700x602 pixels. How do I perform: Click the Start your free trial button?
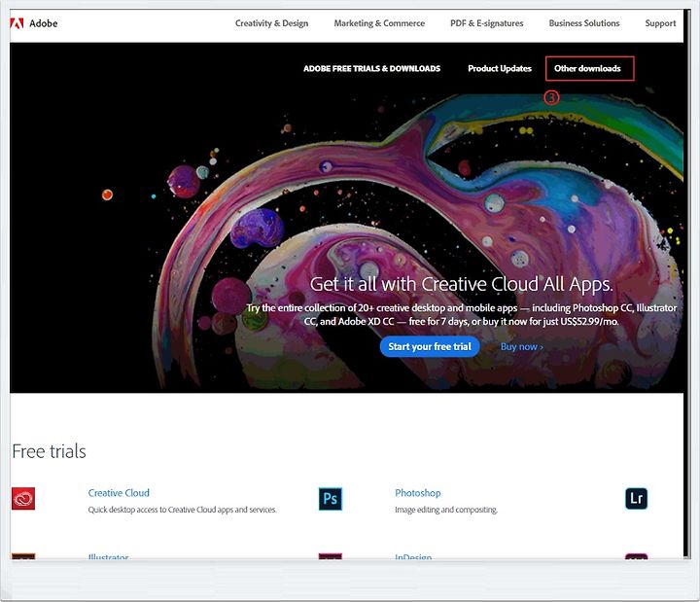point(430,346)
